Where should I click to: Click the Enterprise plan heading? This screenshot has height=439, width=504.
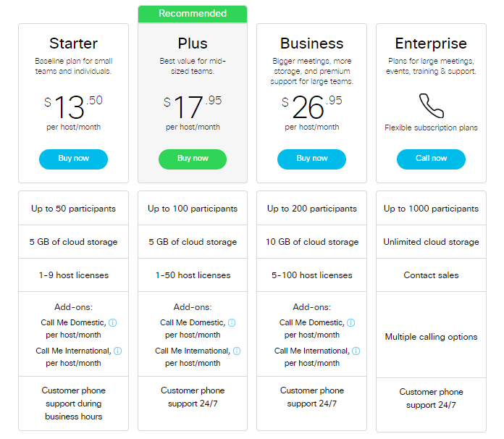[x=431, y=43]
